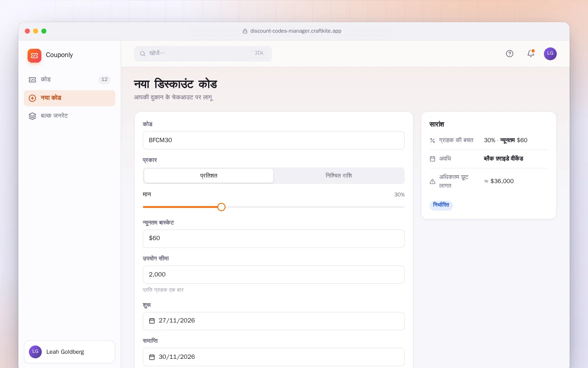
Task: Click the unfilled part of मान slider track
Action: [x=315, y=207]
